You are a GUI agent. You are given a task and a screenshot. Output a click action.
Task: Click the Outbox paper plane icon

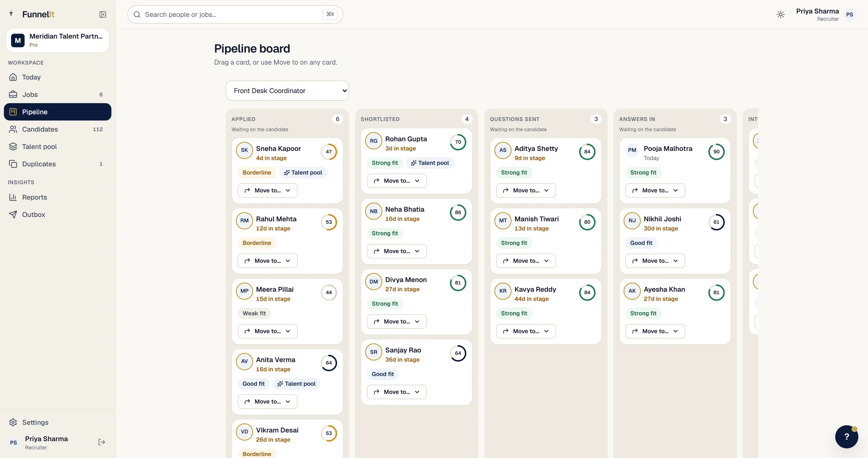[13, 215]
